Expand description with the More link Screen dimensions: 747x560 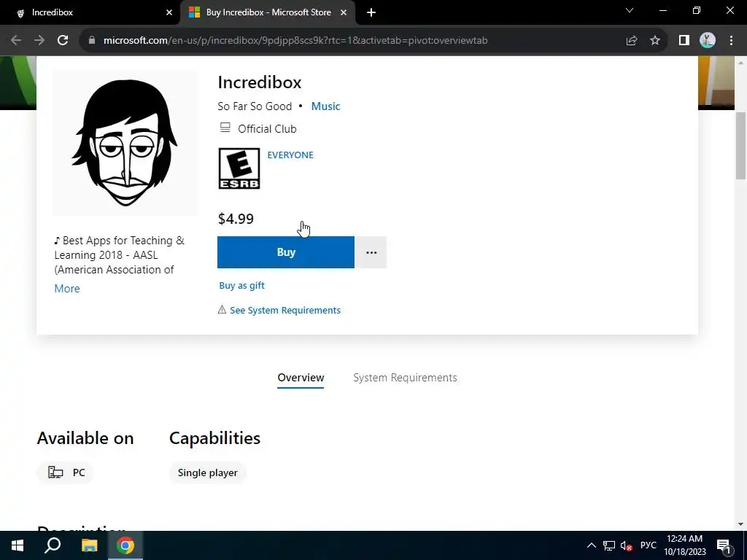pyautogui.click(x=67, y=289)
